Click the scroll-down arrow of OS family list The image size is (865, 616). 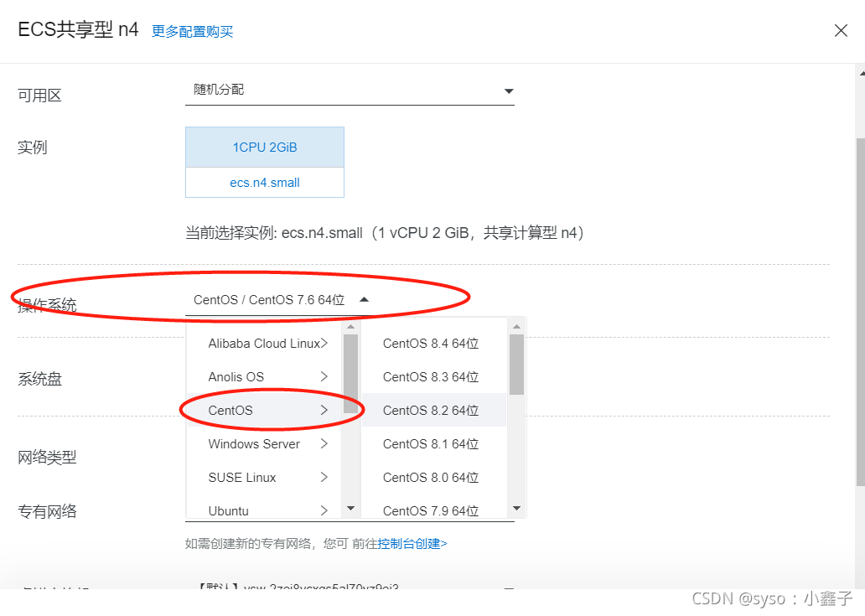pyautogui.click(x=350, y=509)
